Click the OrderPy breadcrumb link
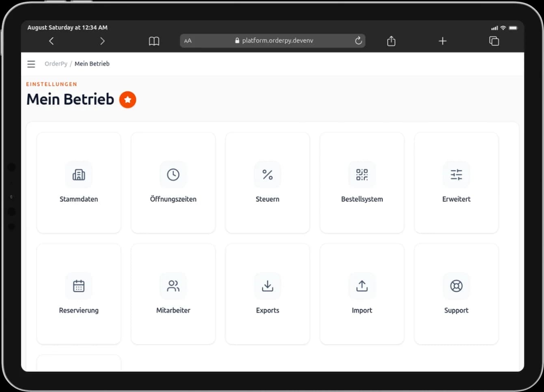This screenshot has width=544, height=392. point(56,64)
